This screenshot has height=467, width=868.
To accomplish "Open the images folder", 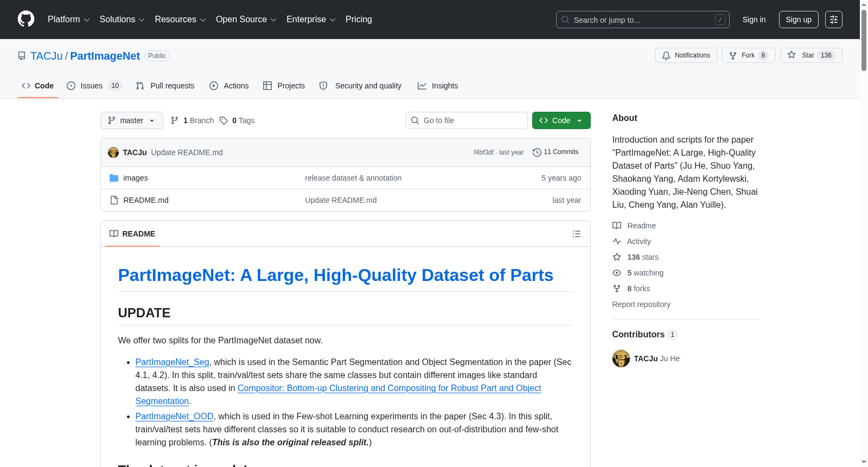I will tap(136, 178).
